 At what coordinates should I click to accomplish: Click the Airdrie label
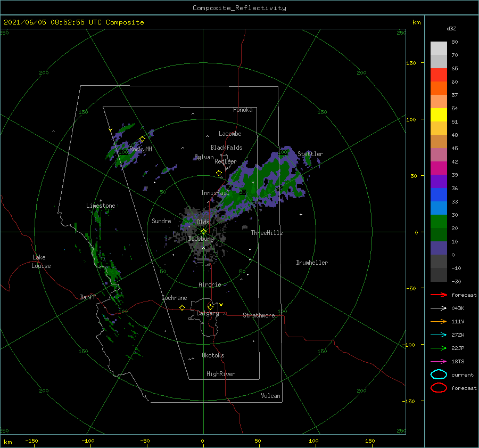(x=210, y=284)
